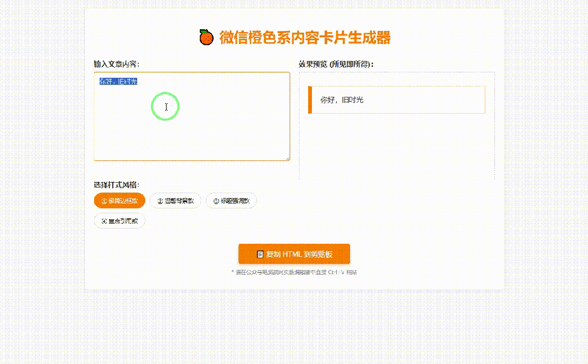The height and width of the screenshot is (364, 588).
Task: Select style ③ 标题强调款
Action: (231, 201)
